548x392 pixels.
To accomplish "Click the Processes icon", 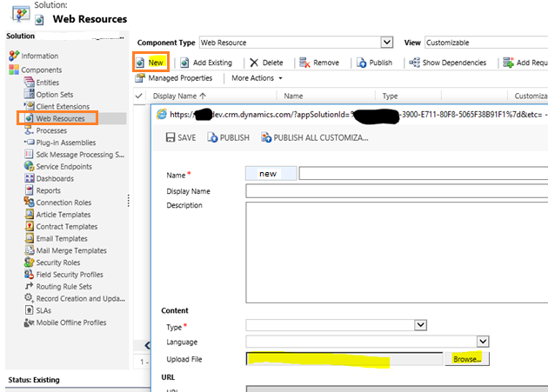I will point(29,130).
